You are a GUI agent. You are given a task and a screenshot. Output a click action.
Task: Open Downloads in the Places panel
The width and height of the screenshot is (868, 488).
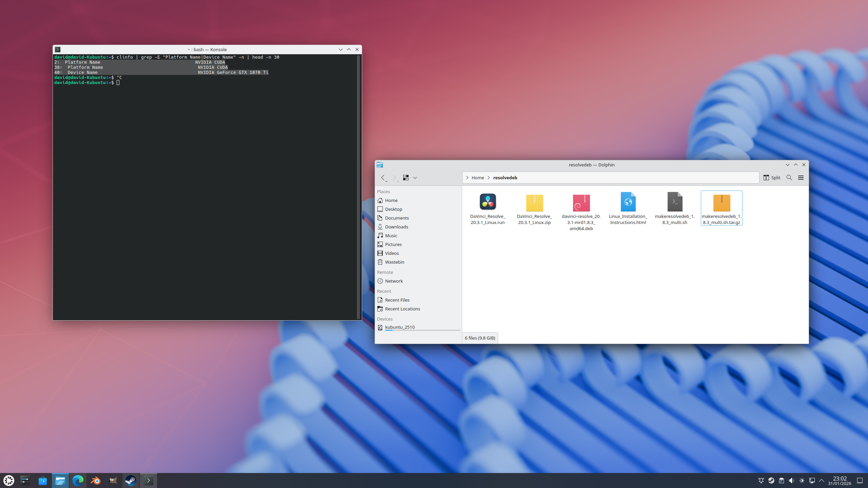coord(396,227)
